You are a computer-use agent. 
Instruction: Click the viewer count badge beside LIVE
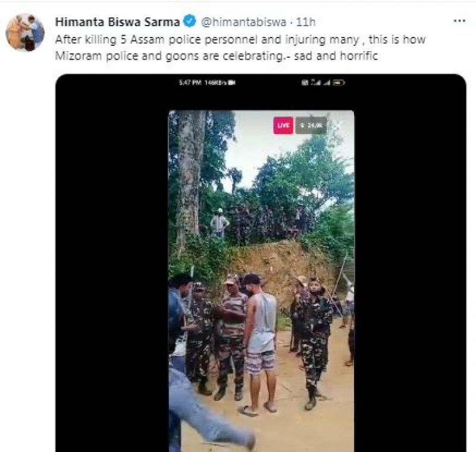(310, 125)
